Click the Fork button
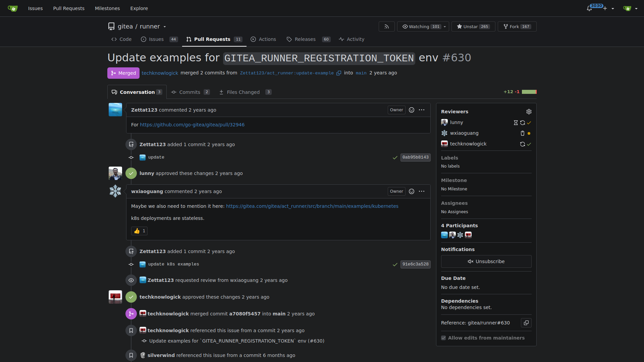Screen dimensions: 644x362 [x=517, y=26]
